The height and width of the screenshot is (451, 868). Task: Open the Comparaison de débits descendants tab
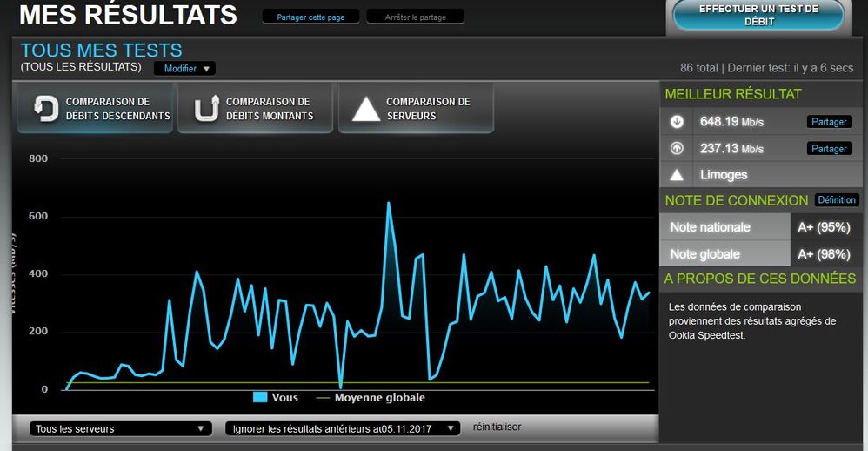point(96,109)
